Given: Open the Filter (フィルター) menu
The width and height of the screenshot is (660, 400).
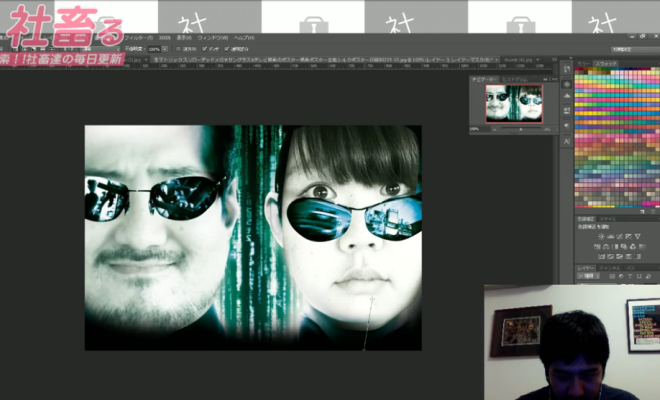Looking at the screenshot, I should [x=139, y=36].
